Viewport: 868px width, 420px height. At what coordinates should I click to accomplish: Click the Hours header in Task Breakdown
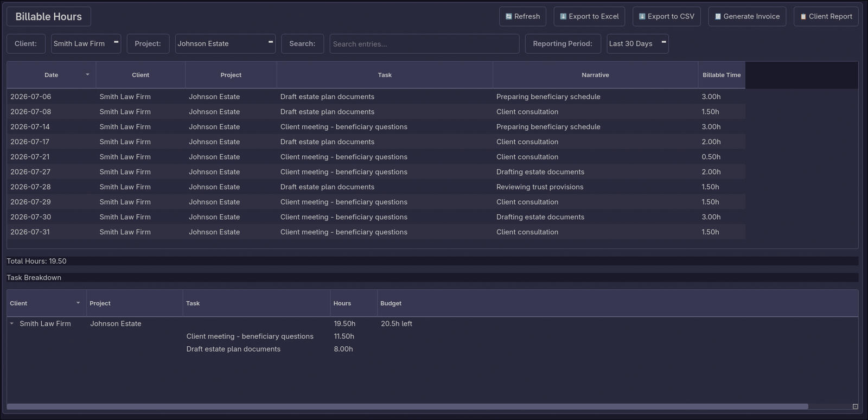click(x=354, y=303)
